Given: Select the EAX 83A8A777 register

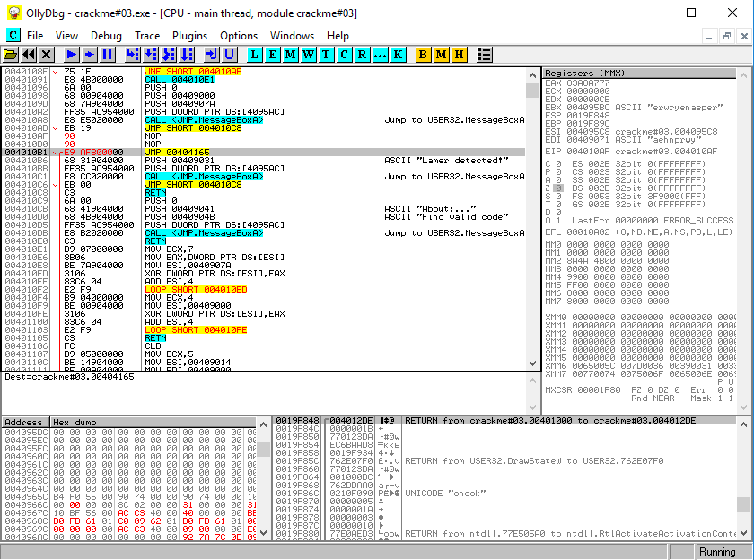Looking at the screenshot, I should (577, 83).
